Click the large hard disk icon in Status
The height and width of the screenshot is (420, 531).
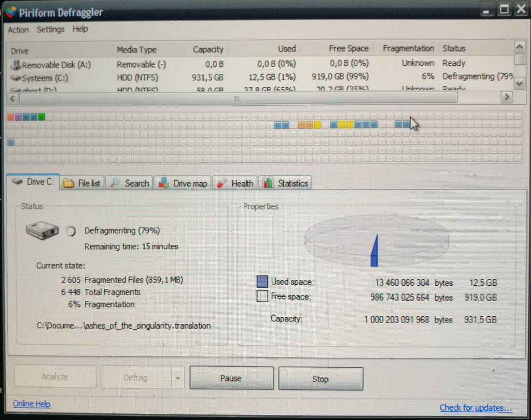click(x=42, y=230)
